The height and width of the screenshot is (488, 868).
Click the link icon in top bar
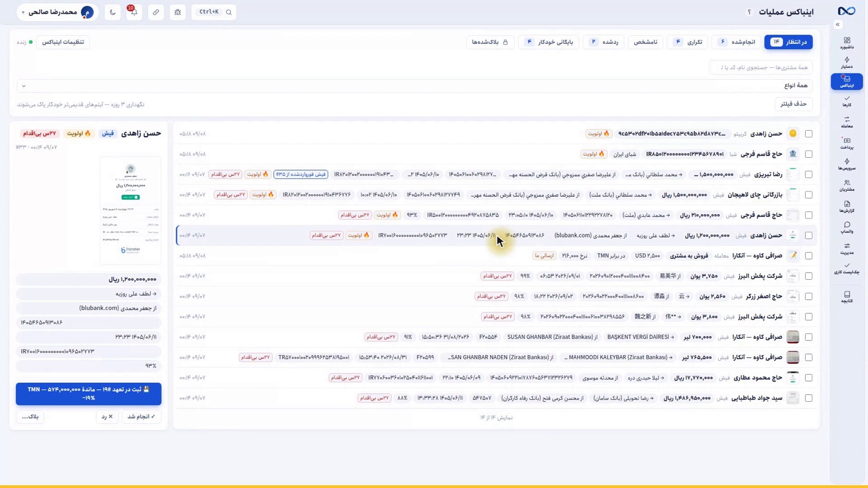(156, 12)
